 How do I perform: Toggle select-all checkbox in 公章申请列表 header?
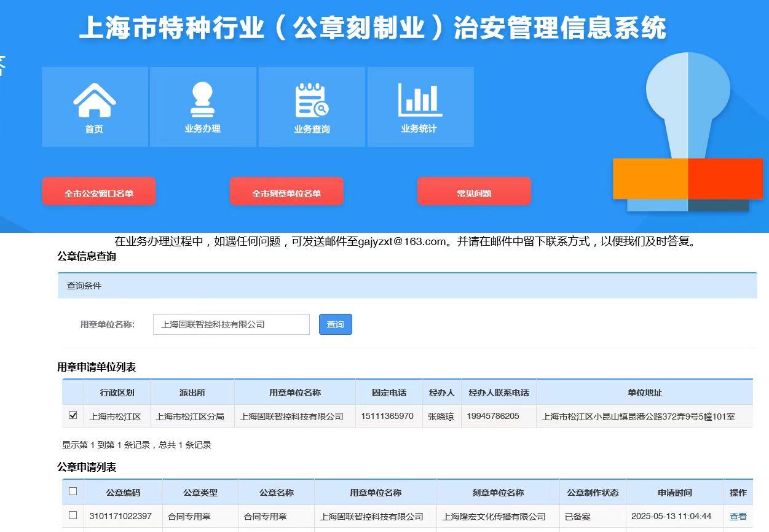click(73, 491)
